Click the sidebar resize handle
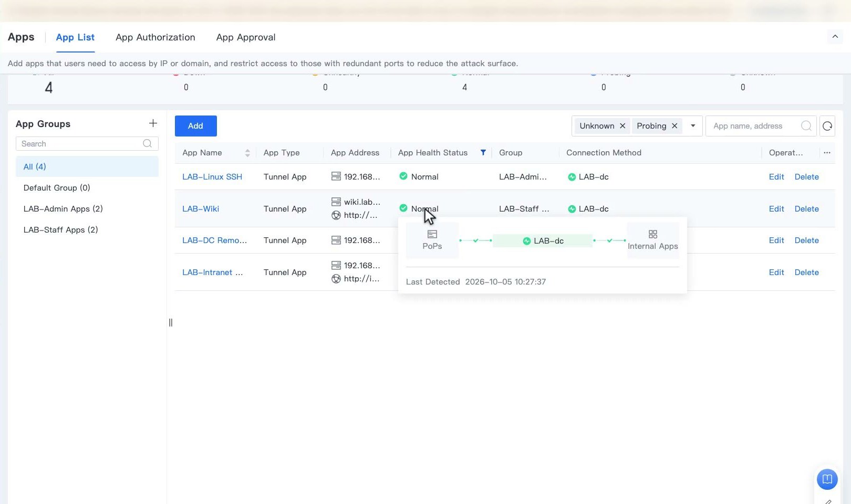The height and width of the screenshot is (504, 851). (x=171, y=322)
